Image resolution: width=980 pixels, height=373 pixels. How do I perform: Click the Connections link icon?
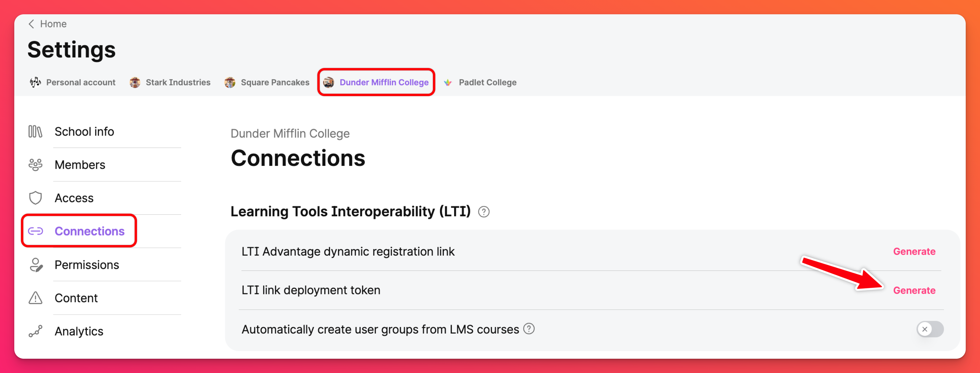click(x=35, y=231)
